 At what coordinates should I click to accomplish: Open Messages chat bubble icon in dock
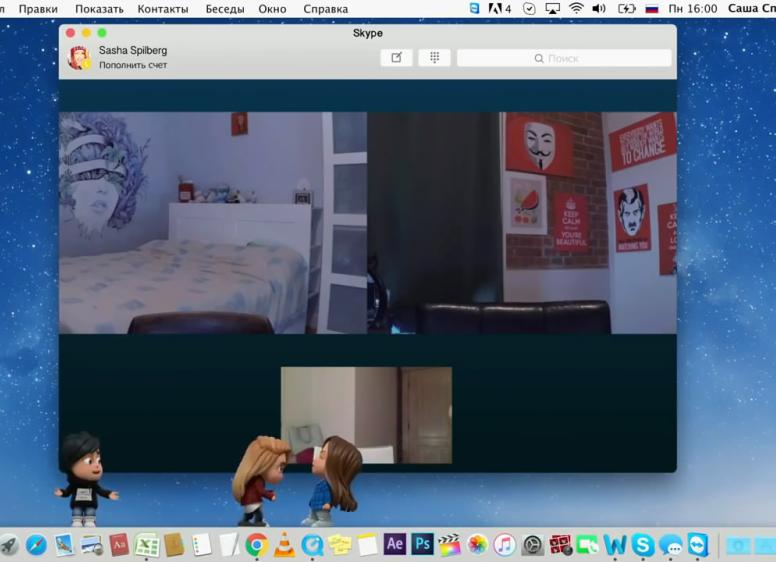coord(670,545)
